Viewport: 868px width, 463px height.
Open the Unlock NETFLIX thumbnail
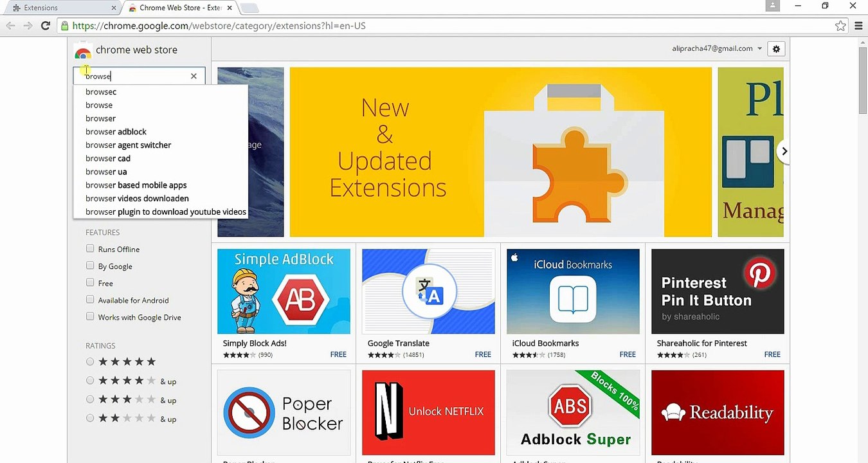coord(428,412)
